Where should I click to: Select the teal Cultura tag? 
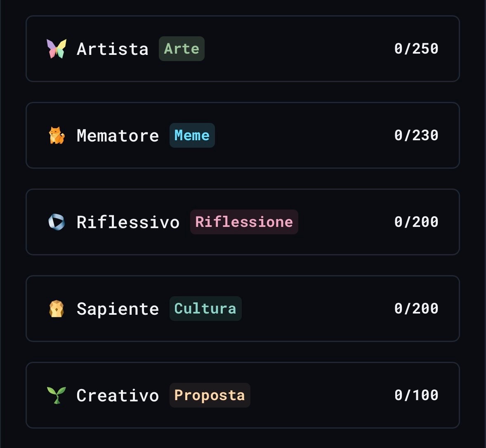point(205,309)
